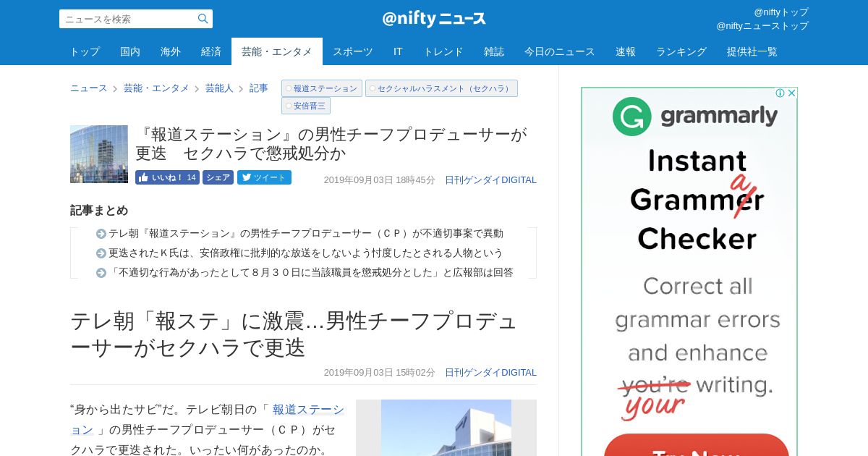Click the article header building thumbnail
Screen dimensions: 868x456
[99, 154]
